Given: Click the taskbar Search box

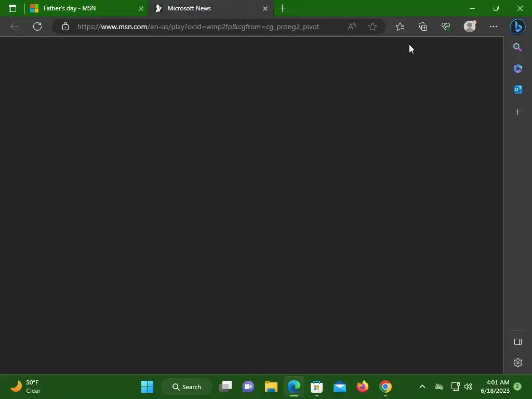Looking at the screenshot, I should [187, 387].
